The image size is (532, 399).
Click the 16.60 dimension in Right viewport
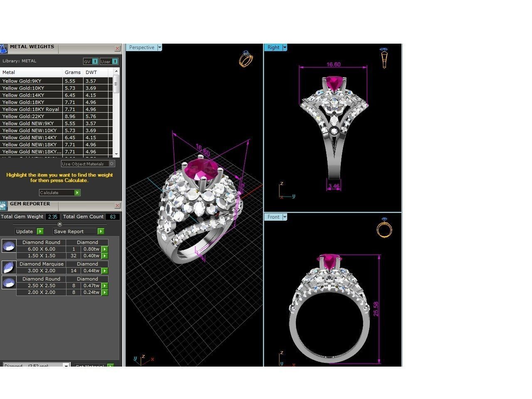pyautogui.click(x=333, y=64)
